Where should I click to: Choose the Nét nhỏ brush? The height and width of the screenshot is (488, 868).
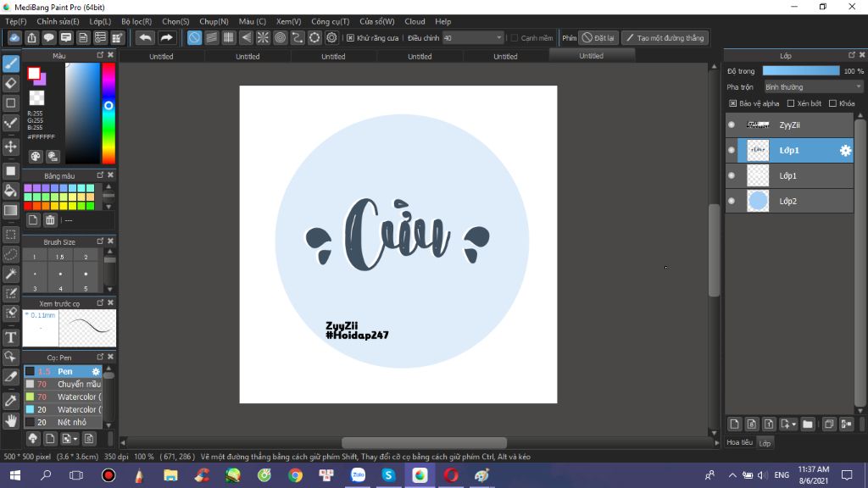63,422
